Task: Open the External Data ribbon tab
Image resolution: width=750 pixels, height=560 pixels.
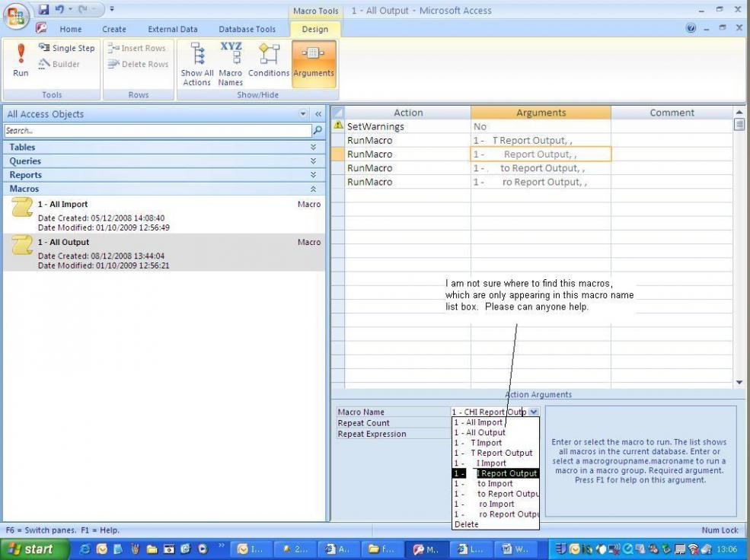Action: (x=173, y=29)
